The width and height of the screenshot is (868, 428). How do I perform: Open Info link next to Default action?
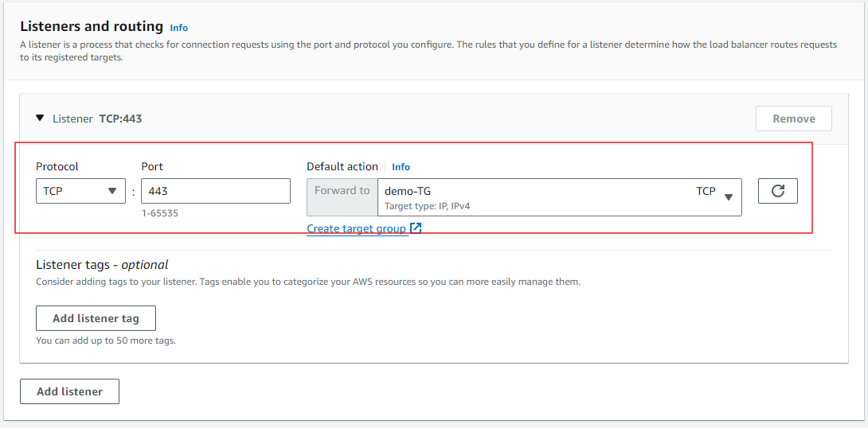click(x=401, y=167)
